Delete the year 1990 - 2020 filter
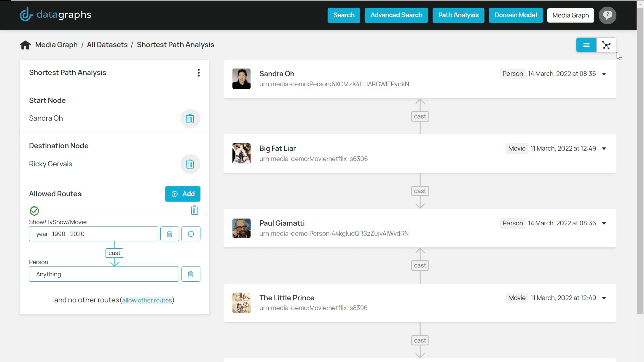 click(170, 234)
